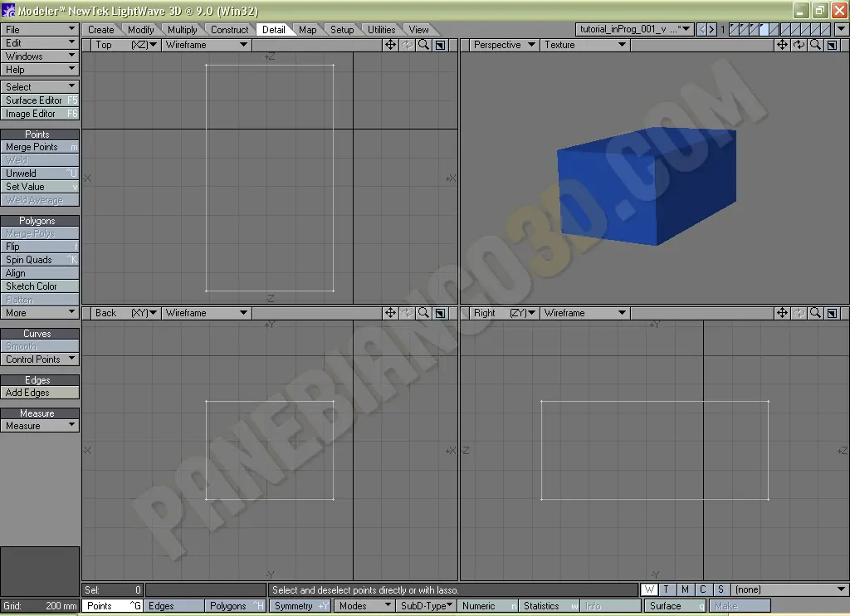
Task: Open the (none) vertex map dropdown
Action: click(x=790, y=589)
